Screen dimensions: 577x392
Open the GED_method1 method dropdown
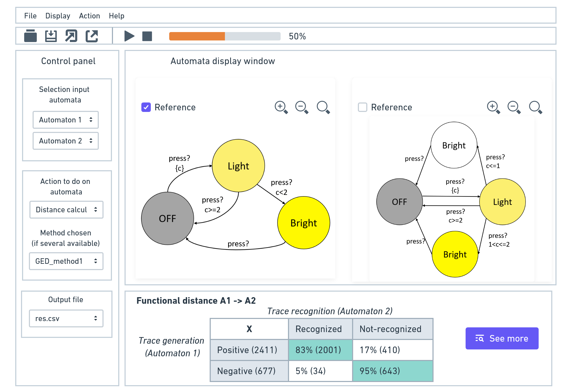[66, 261]
